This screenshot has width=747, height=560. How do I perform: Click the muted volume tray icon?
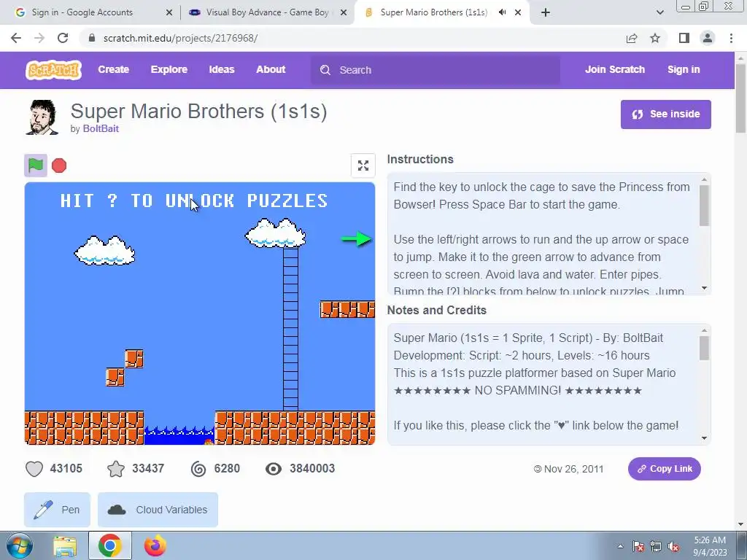(x=673, y=547)
